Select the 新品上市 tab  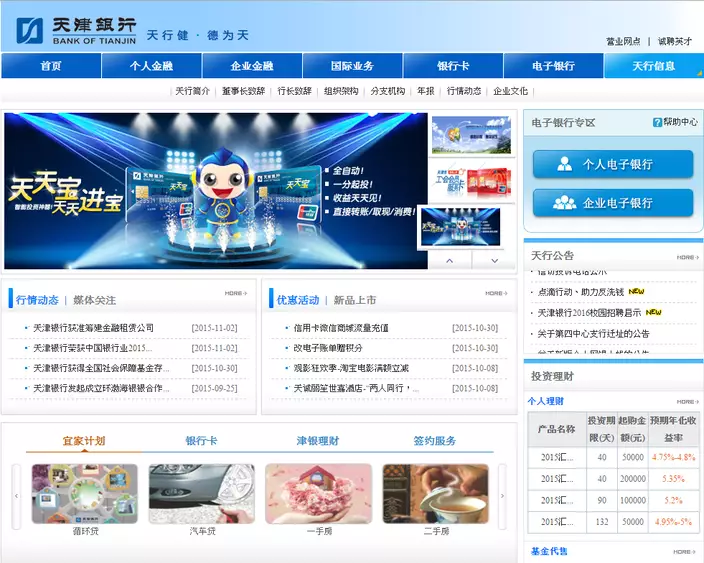(354, 300)
